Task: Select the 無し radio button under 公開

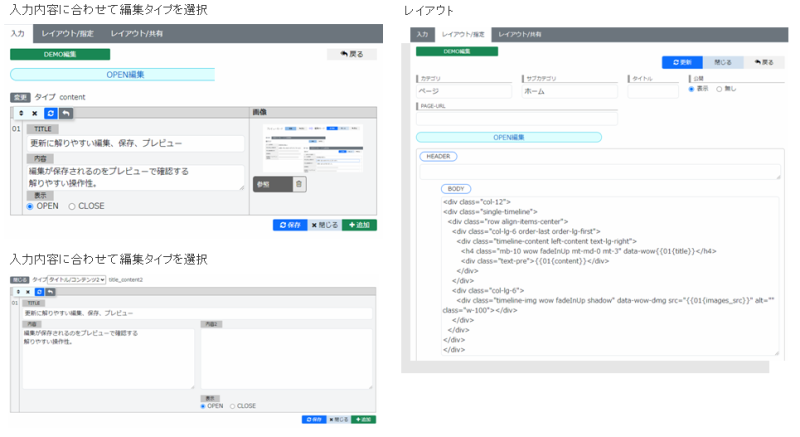Action: [x=719, y=88]
